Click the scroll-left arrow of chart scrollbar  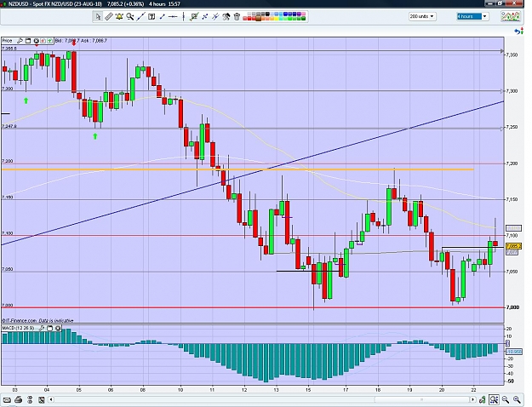tap(51, 399)
